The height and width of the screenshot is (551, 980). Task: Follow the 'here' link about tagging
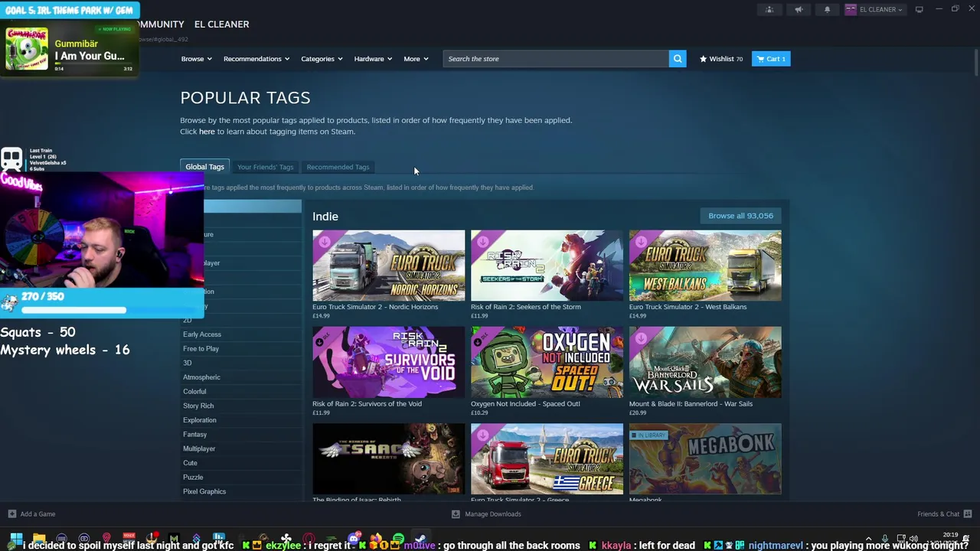click(207, 132)
